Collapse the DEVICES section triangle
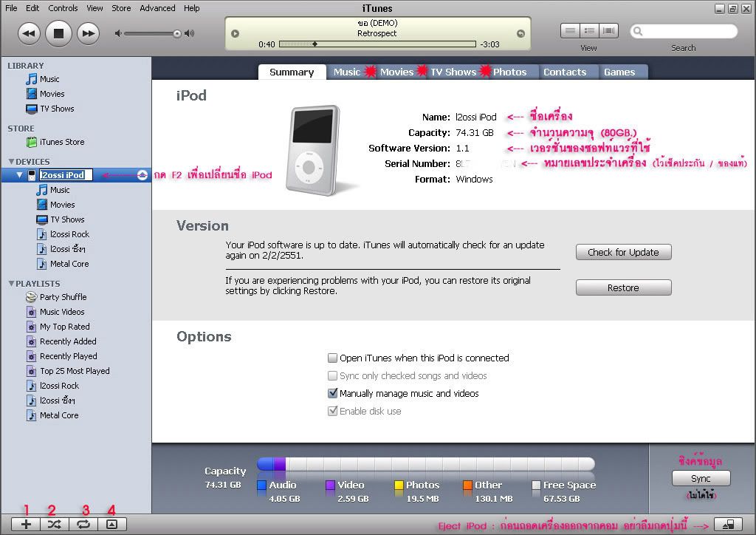Viewport: 756px width, 535px height. [11, 162]
